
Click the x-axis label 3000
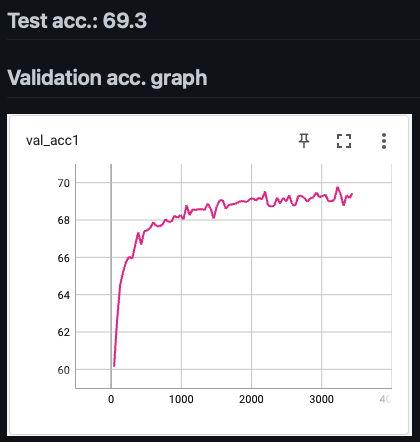click(321, 399)
